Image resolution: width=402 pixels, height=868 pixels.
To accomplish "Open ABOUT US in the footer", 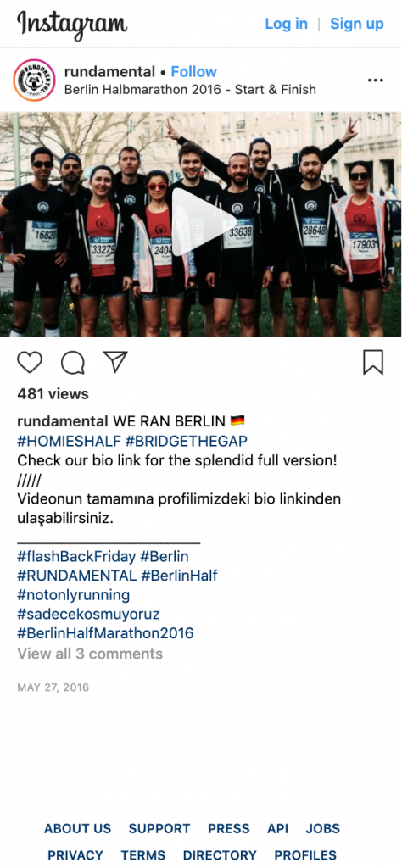I will (77, 829).
